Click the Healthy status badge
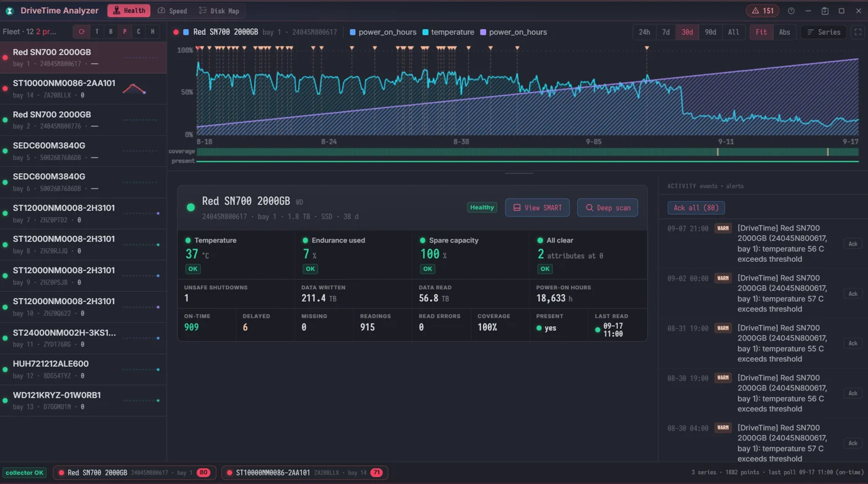 (482, 207)
